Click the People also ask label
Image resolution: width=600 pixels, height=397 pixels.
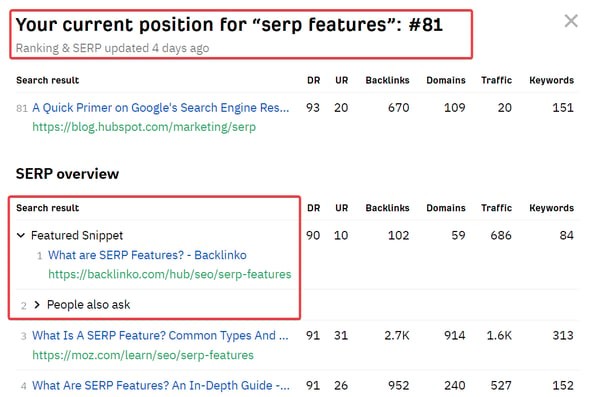pyautogui.click(x=88, y=305)
